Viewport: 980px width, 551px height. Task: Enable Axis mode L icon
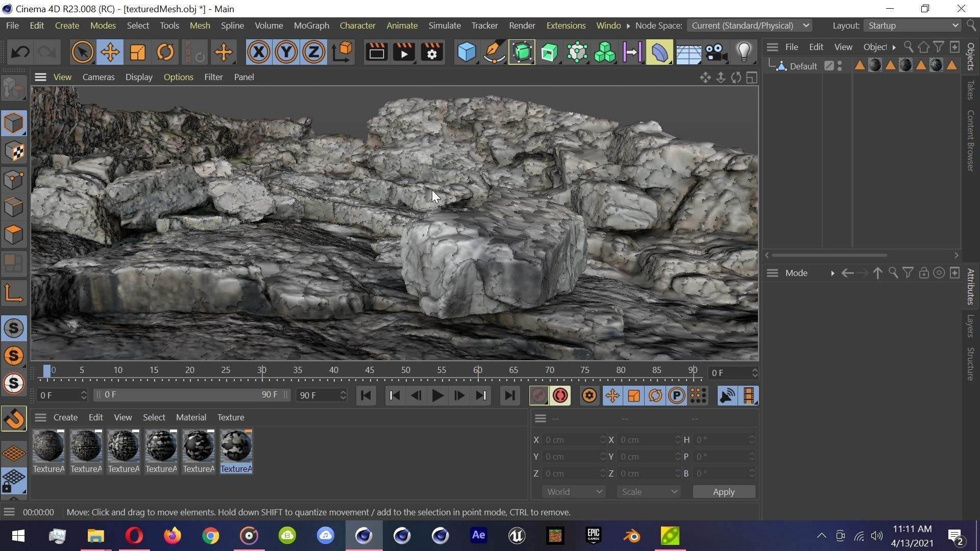pyautogui.click(x=14, y=293)
